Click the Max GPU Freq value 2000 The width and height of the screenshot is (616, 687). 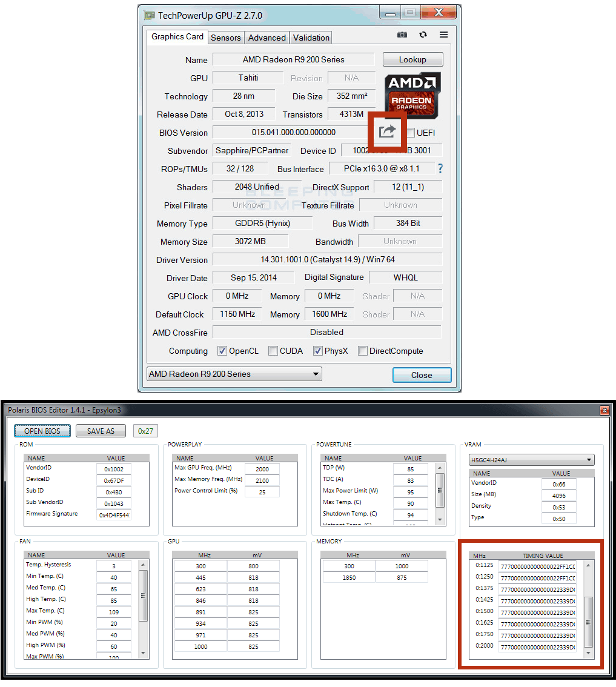262,470
